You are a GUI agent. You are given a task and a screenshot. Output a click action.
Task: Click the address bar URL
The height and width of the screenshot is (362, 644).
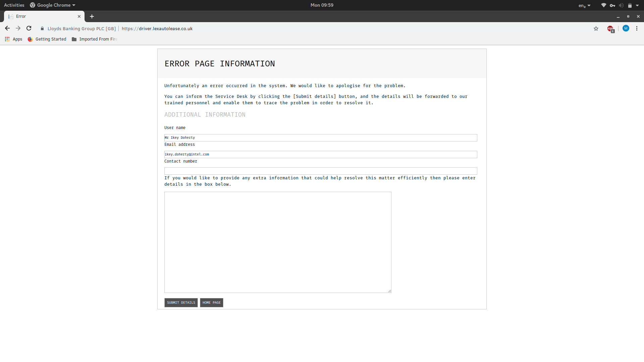pos(157,29)
